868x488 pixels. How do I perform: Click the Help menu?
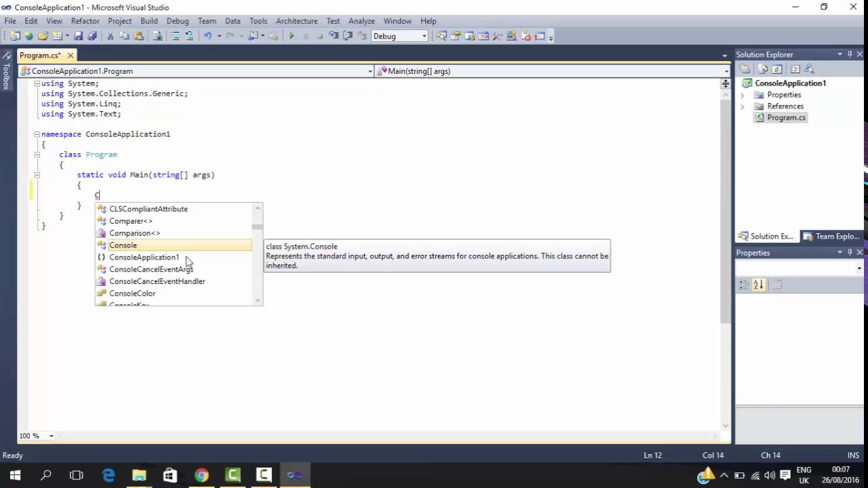[x=428, y=21]
